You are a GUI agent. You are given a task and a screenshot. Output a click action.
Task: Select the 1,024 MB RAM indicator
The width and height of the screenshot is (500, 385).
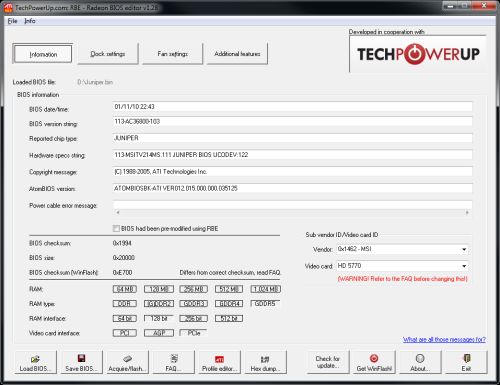point(266,289)
